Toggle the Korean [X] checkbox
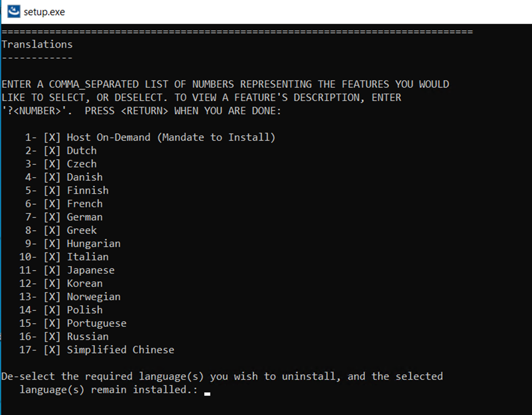 (52, 284)
